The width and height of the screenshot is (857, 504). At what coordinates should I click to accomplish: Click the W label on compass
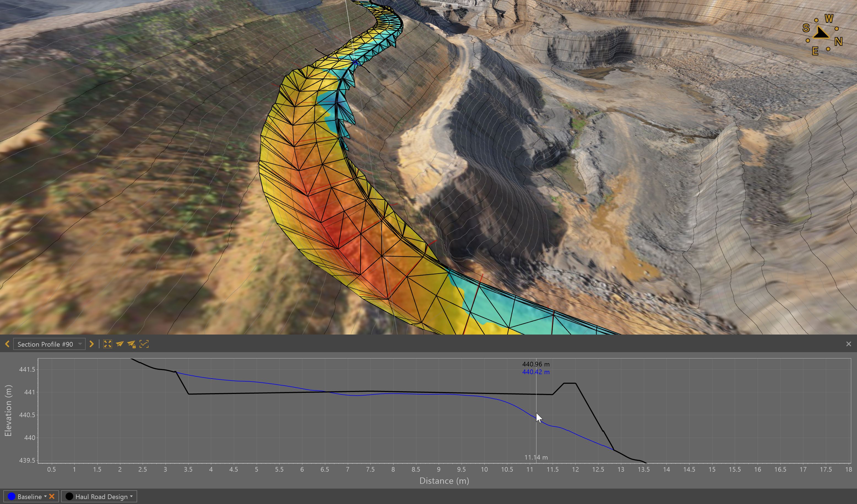click(829, 18)
